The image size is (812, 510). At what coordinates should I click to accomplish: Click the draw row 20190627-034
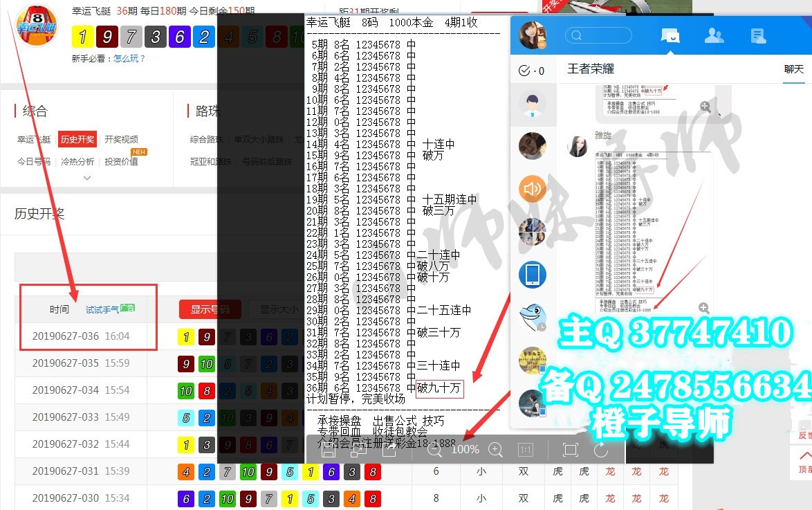[81, 390]
